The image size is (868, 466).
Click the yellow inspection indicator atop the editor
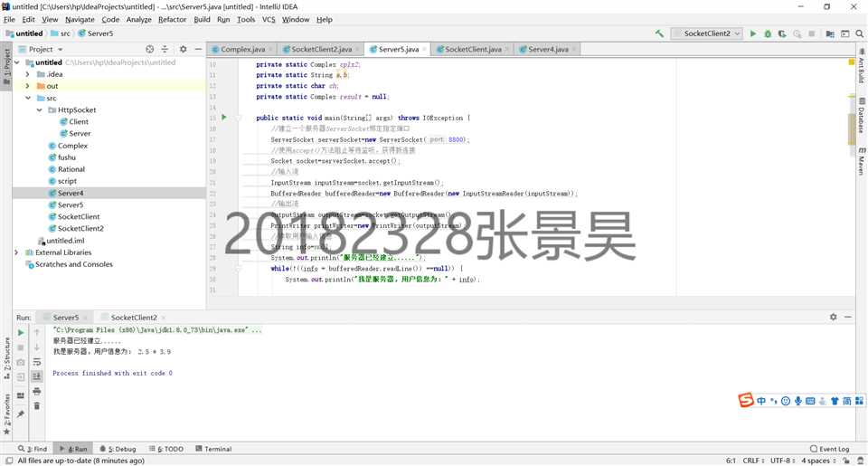[x=852, y=62]
